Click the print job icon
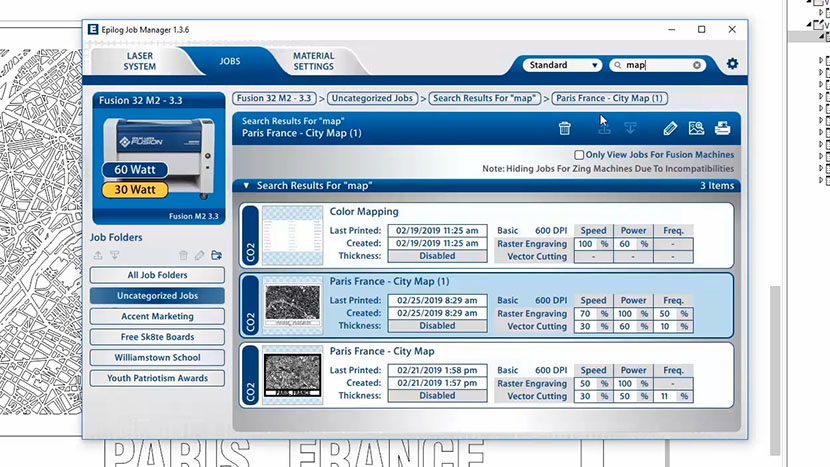This screenshot has width=830, height=467. [x=722, y=128]
